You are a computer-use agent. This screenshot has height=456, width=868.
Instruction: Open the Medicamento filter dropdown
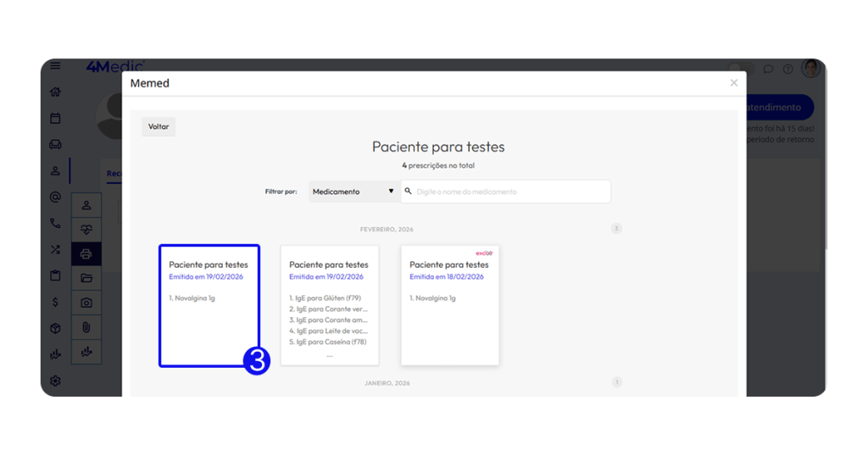[x=353, y=192]
